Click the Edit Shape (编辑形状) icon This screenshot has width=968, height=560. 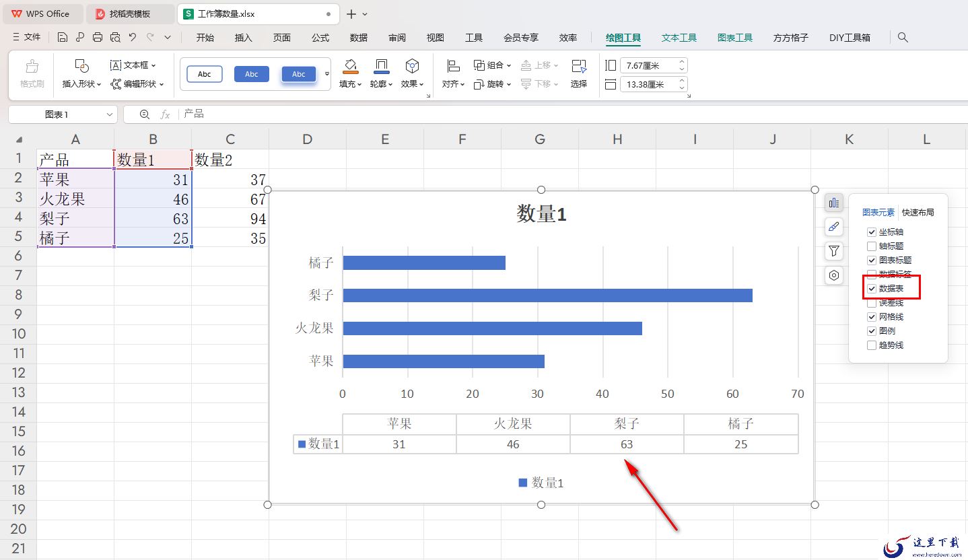[116, 84]
